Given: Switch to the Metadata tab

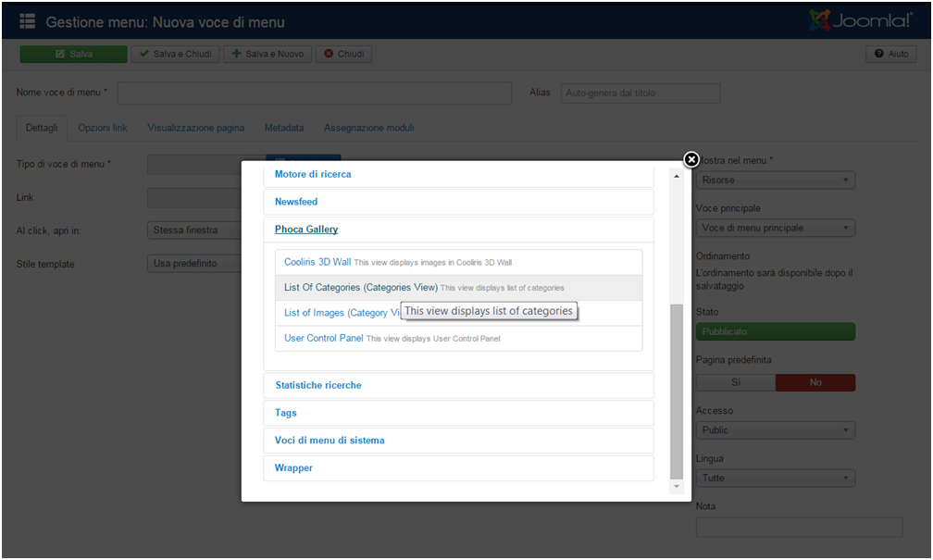Looking at the screenshot, I should (x=284, y=128).
